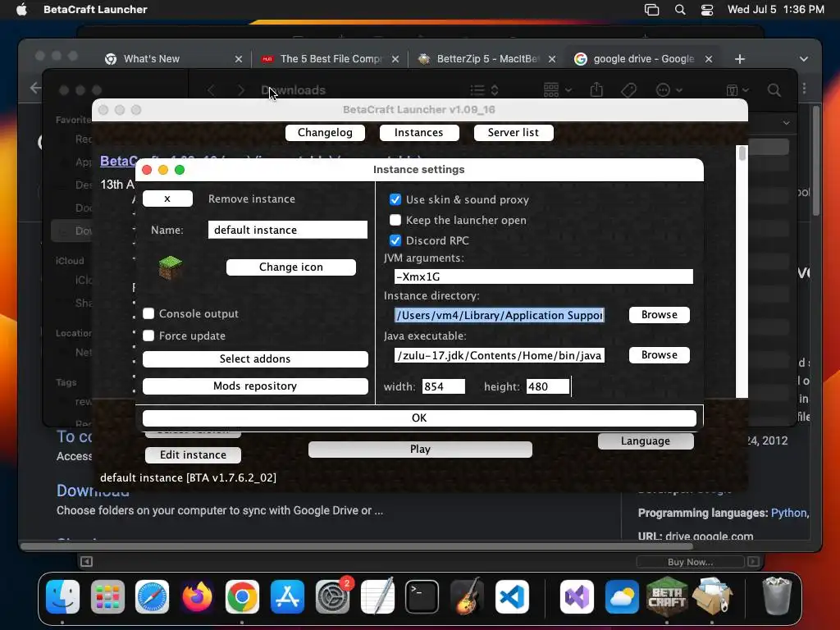Click the Edit instance button
Viewport: 840px width, 630px height.
click(193, 454)
